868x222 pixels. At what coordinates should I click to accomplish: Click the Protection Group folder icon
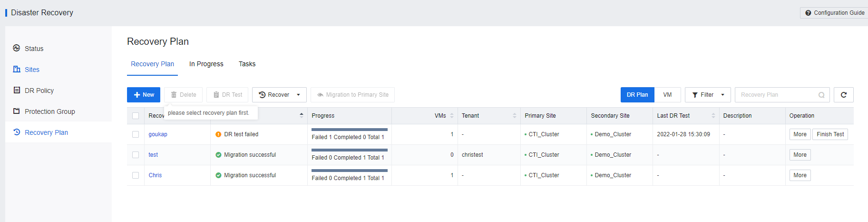coord(17,111)
